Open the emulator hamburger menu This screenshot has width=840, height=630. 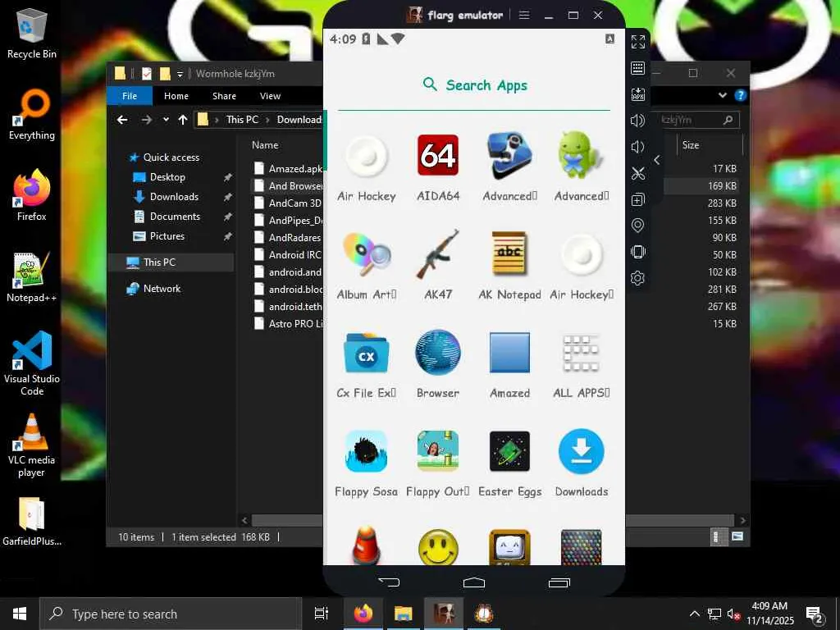click(524, 15)
